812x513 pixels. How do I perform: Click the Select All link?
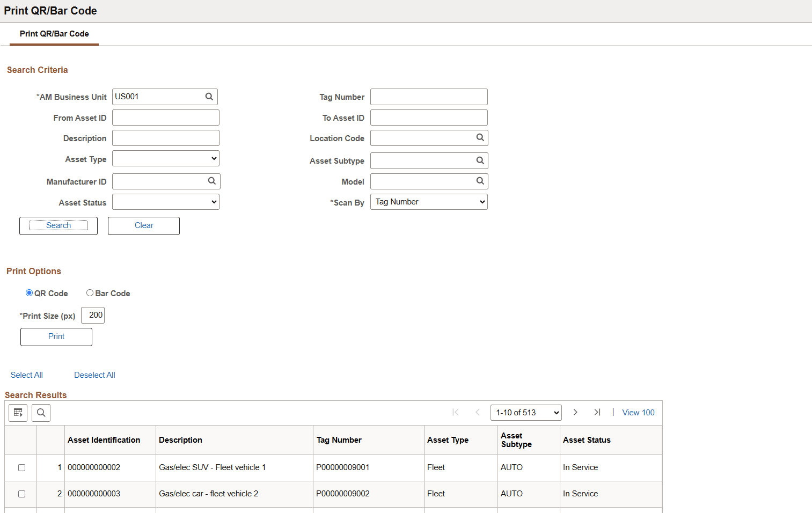[x=27, y=375]
